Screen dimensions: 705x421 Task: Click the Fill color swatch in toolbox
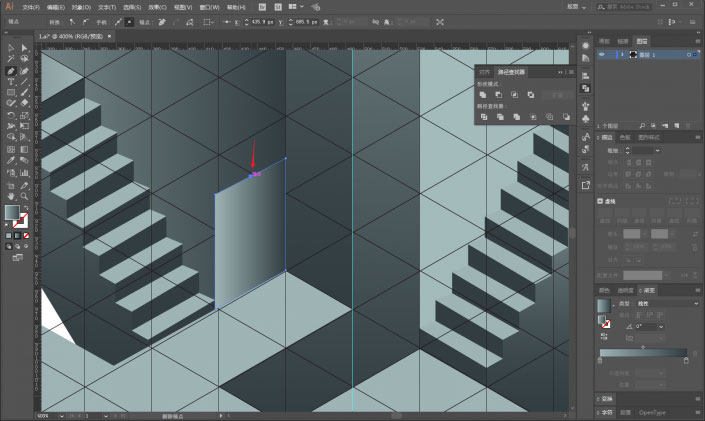(x=12, y=212)
